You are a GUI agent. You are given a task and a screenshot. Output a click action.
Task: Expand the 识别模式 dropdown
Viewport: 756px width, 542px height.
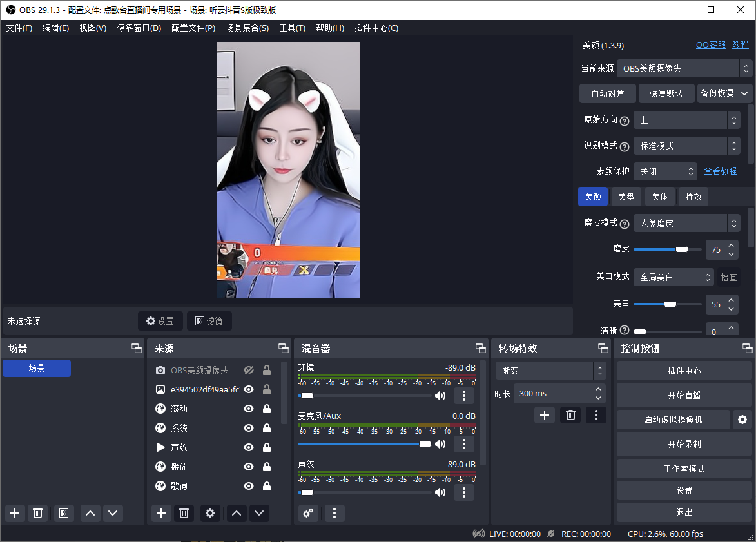(686, 146)
